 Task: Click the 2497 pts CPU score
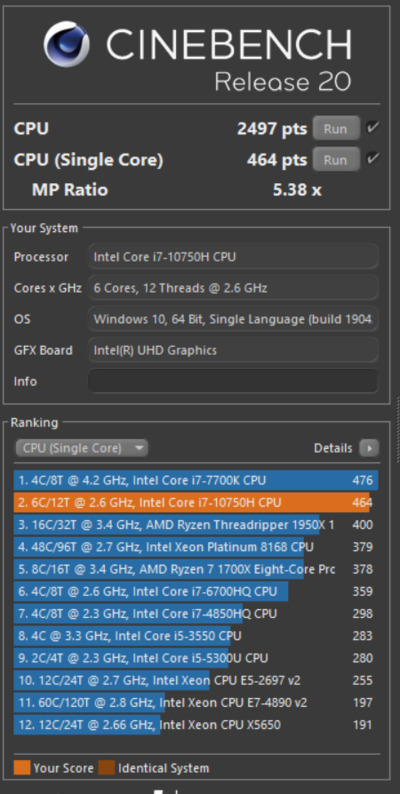[x=272, y=129]
